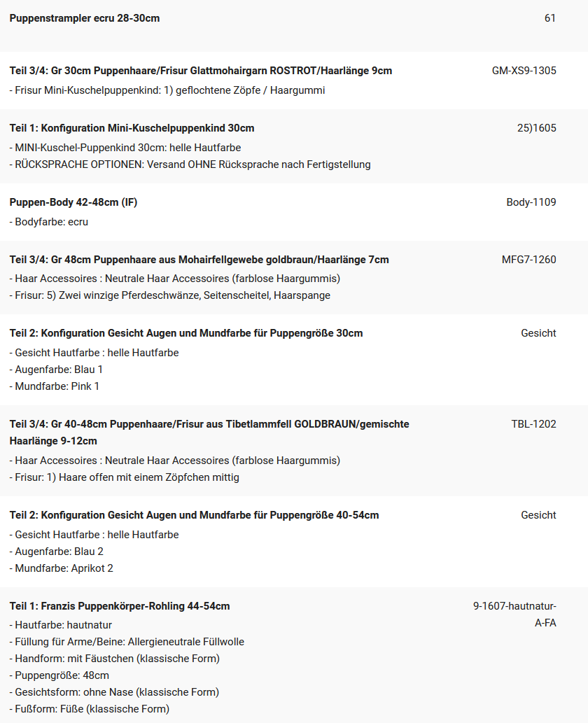Click the SKU code 25)1605
The image size is (588, 723).
coord(536,128)
